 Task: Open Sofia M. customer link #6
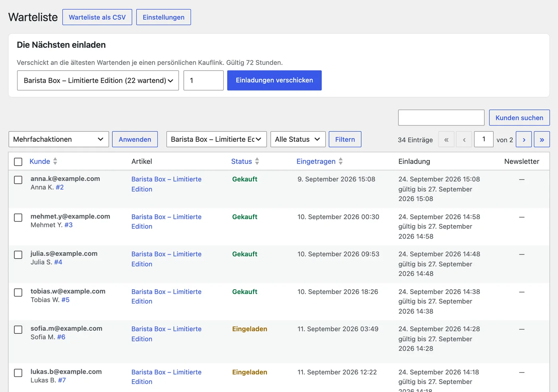tap(61, 337)
